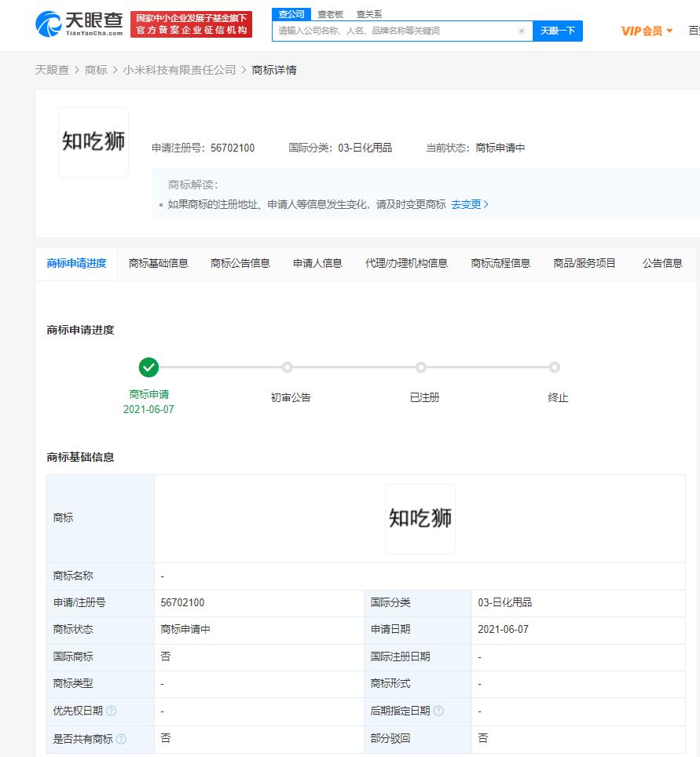Screen dimensions: 700x757
Task: Follow the 去变更 link
Action: pyautogui.click(x=469, y=204)
